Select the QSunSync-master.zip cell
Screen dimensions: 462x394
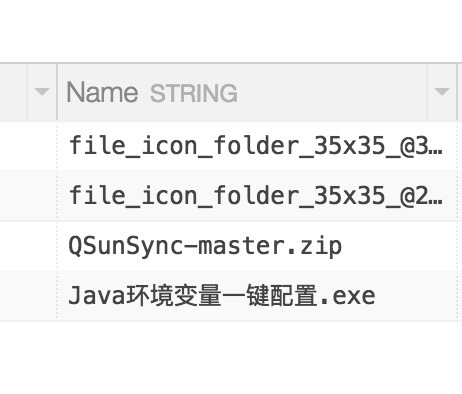coord(257,246)
